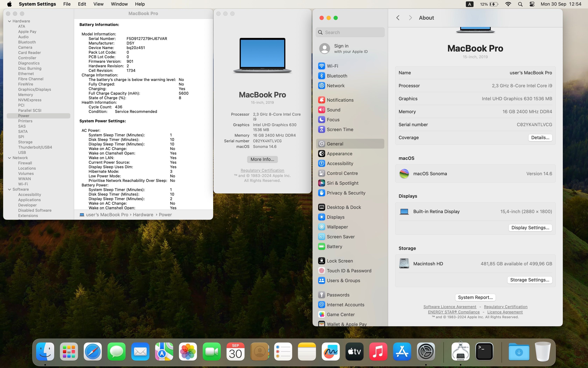
Task: Open the Software Licence Agreement link
Action: (x=450, y=307)
